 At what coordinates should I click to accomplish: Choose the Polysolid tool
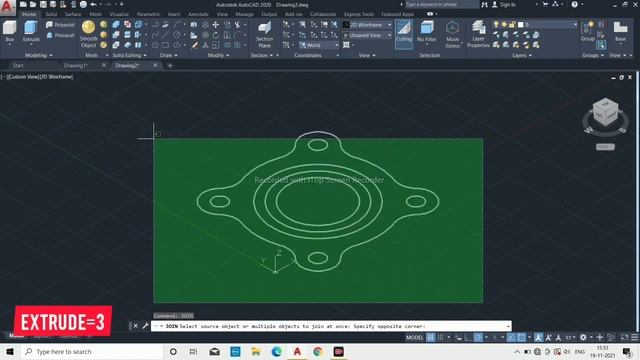pos(60,25)
